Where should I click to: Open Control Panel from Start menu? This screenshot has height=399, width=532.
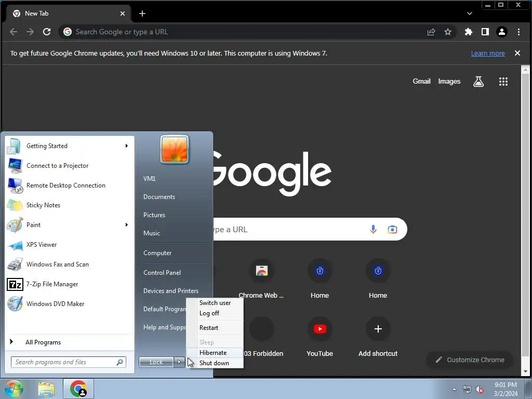(162, 273)
